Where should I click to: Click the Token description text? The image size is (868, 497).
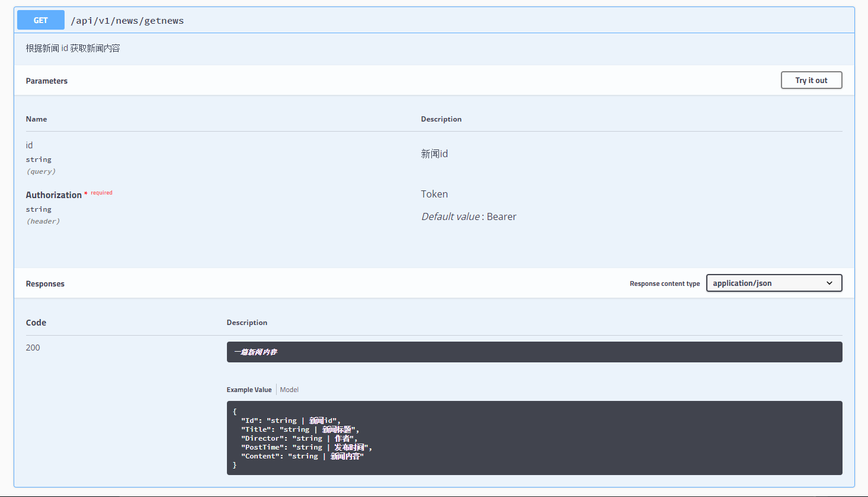pos(434,194)
